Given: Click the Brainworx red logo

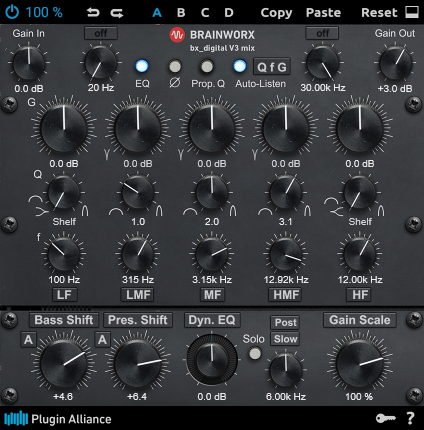Looking at the screenshot, I should pos(177,35).
